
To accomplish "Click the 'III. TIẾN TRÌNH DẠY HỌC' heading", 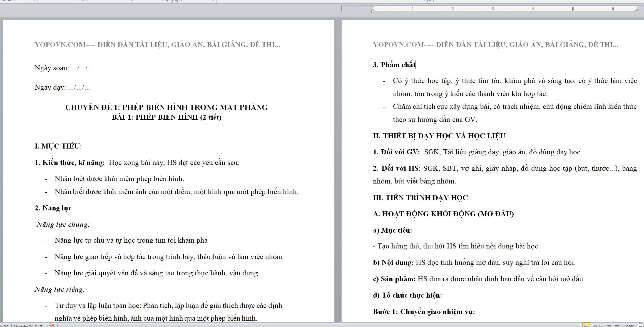I will pos(420,198).
